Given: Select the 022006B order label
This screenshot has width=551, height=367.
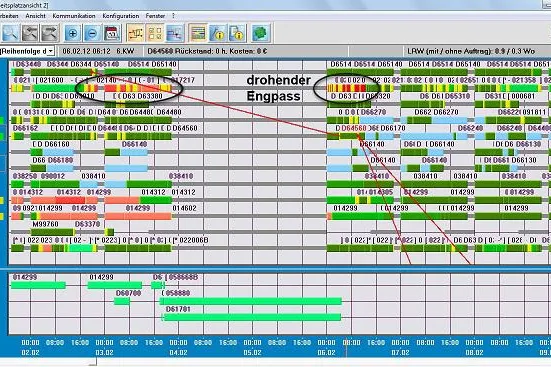Looking at the screenshot, I should (194, 240).
